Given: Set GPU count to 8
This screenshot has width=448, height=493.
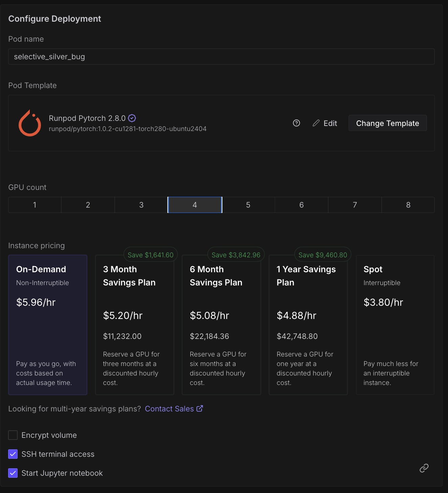Looking at the screenshot, I should [x=408, y=205].
